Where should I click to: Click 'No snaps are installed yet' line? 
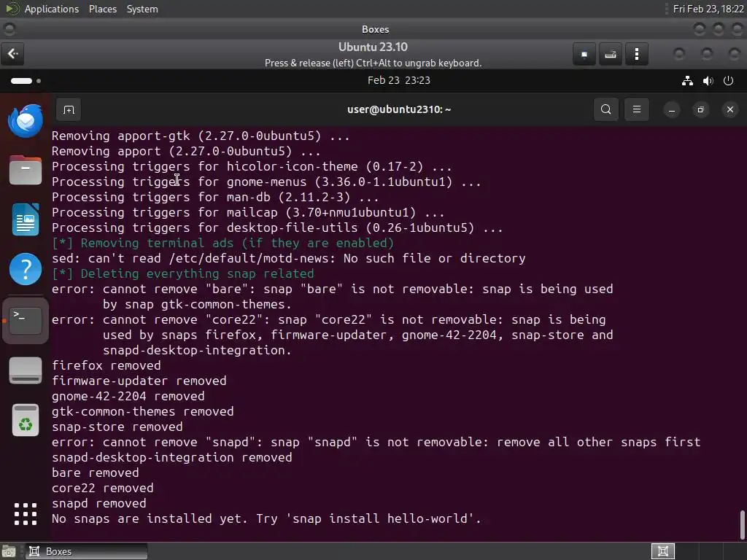click(x=267, y=518)
